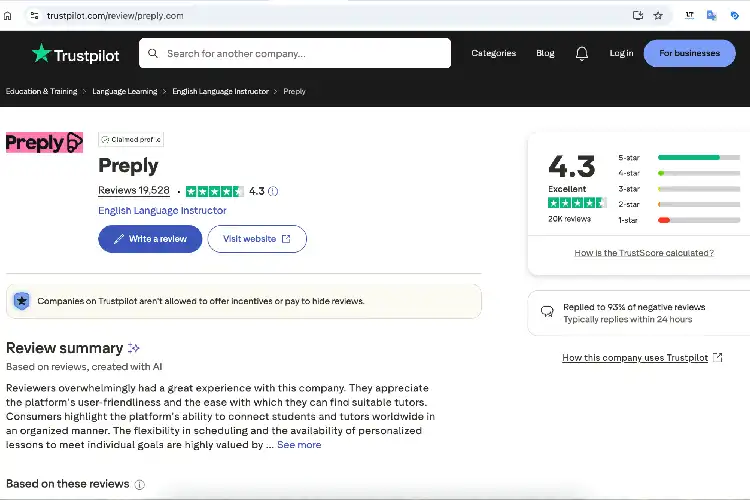Open the Blog menu item

[x=545, y=53]
